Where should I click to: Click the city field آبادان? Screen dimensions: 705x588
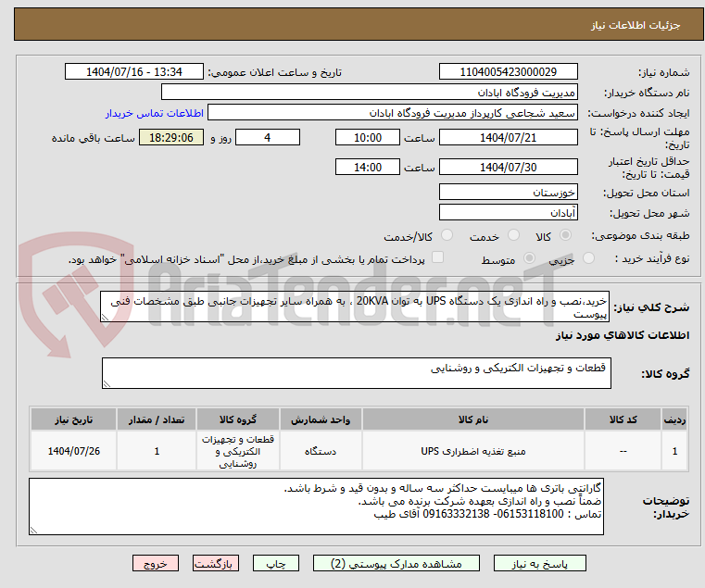pos(508,213)
